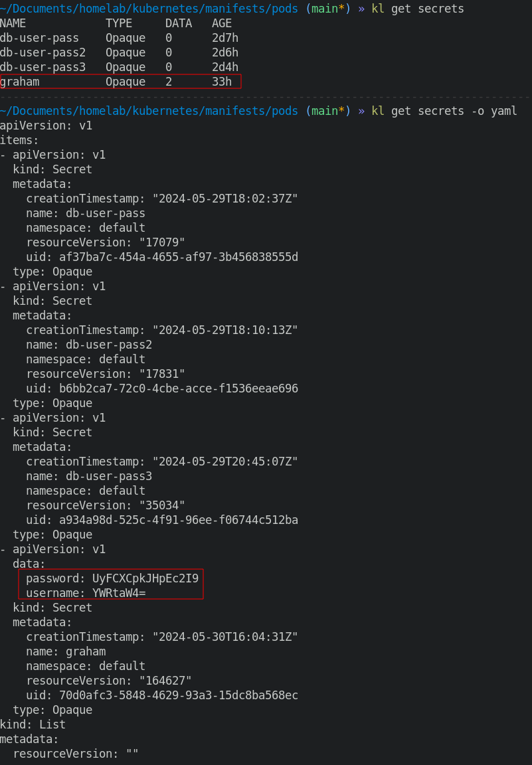Click the creationTimestamp "2024-05-30T16:04:31Z"
The width and height of the screenshot is (532, 765).
(x=225, y=637)
